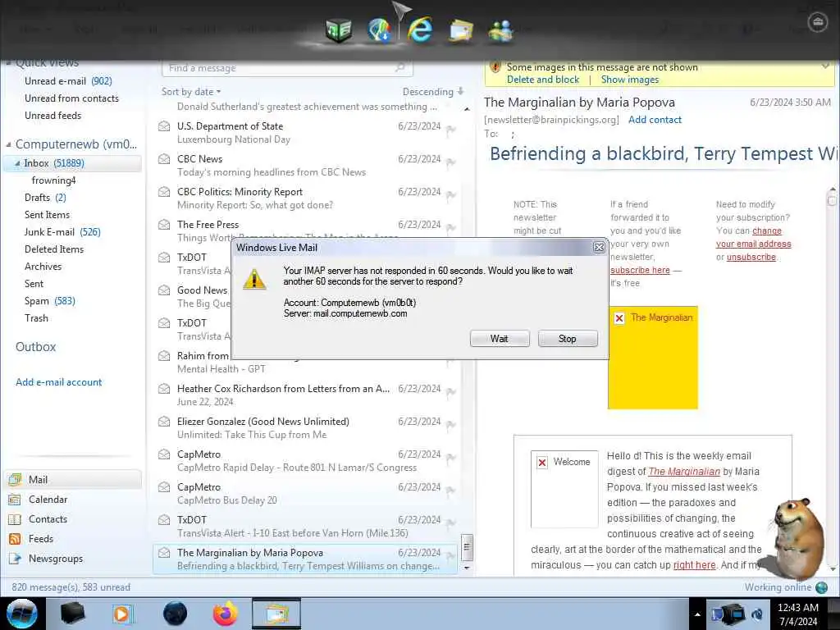Screen dimensions: 840x630
Task: Flag the CapMetro Rapid Delay message
Action: [451, 458]
